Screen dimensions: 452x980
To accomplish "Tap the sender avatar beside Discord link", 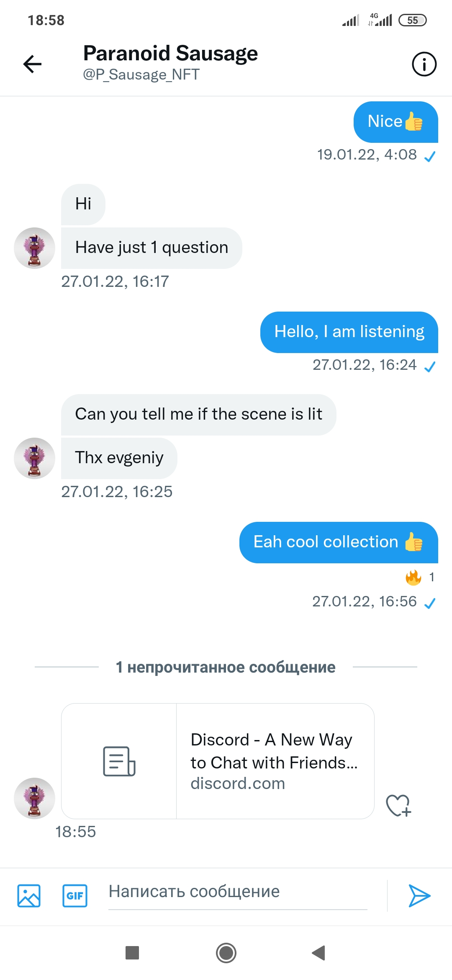I will click(x=35, y=798).
